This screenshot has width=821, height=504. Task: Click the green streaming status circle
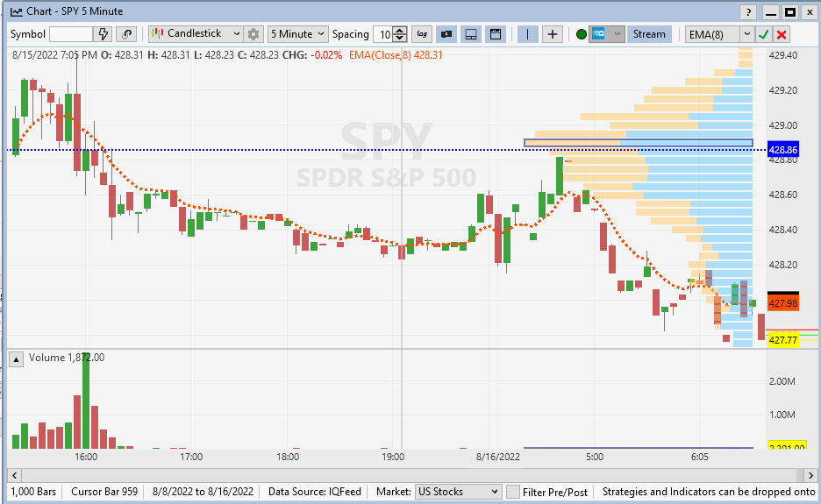click(x=582, y=34)
